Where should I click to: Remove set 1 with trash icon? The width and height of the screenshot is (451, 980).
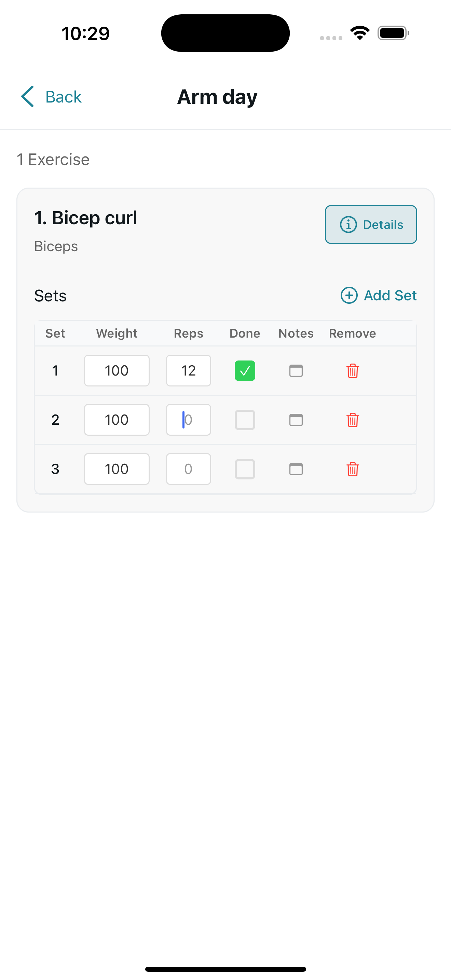(x=352, y=370)
